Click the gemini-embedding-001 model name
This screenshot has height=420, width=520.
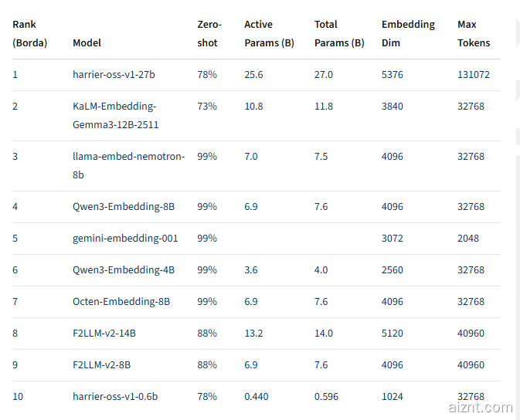coord(125,239)
